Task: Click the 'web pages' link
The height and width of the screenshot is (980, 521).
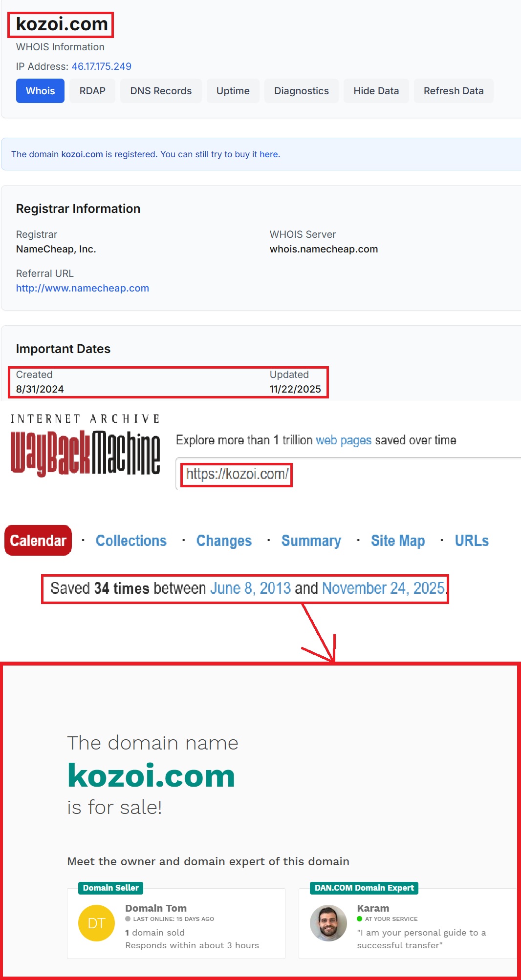Action: coord(344,440)
